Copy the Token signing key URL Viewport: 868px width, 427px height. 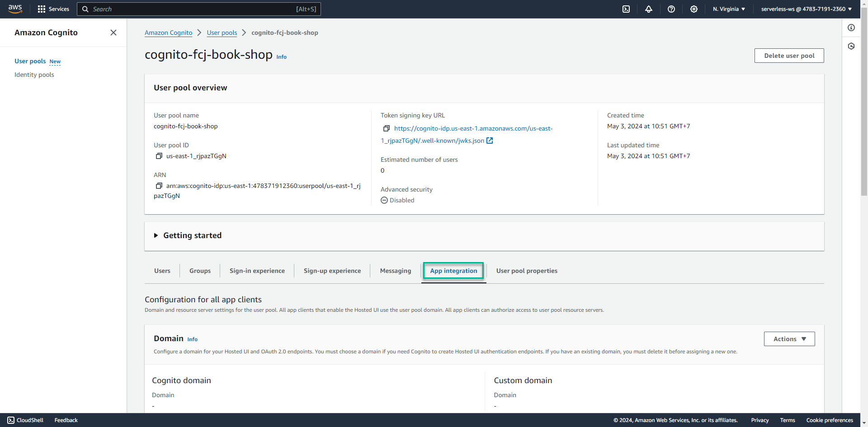coord(387,128)
